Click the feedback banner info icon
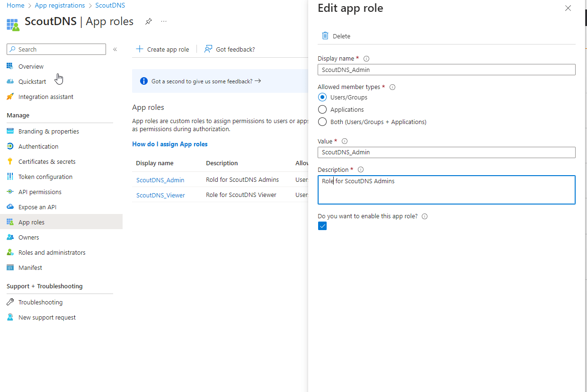587x392 pixels. pyautogui.click(x=144, y=81)
